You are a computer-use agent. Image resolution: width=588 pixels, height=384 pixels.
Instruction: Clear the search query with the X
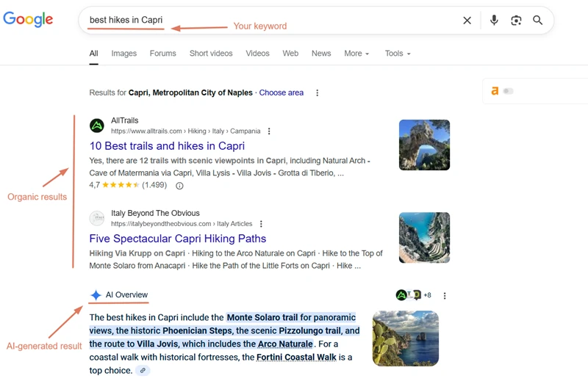[467, 21]
